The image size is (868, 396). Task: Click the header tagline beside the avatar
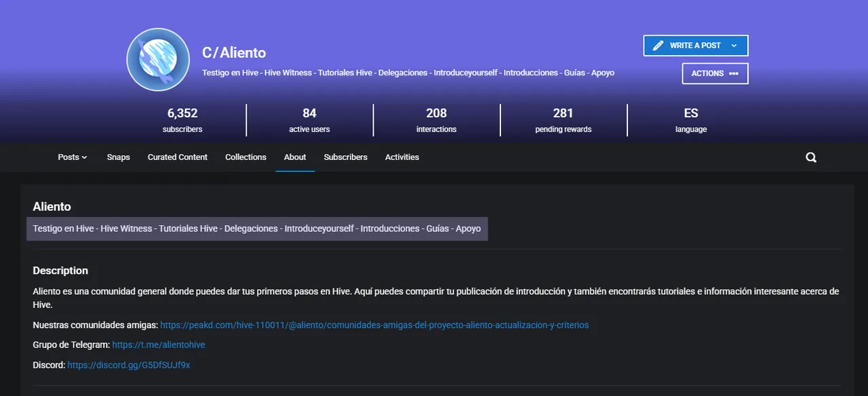coord(408,73)
